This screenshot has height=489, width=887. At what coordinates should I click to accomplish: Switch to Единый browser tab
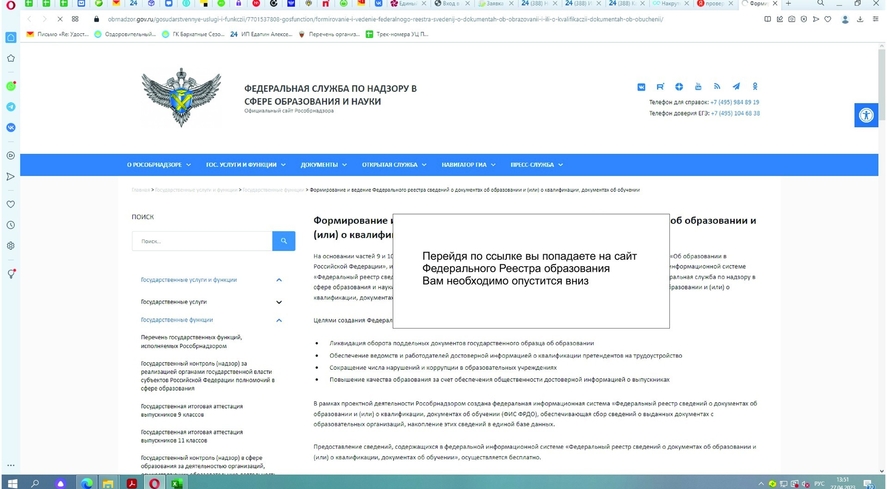coord(406,4)
